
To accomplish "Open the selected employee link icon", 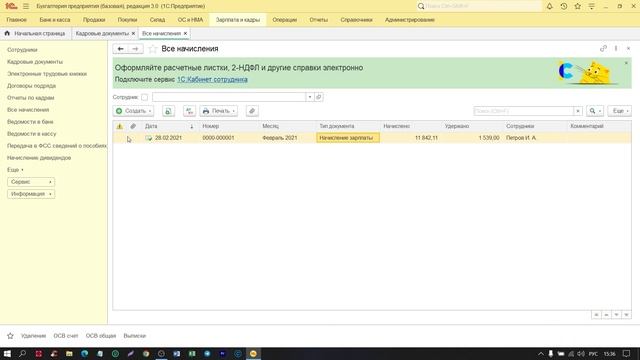I will tap(319, 97).
